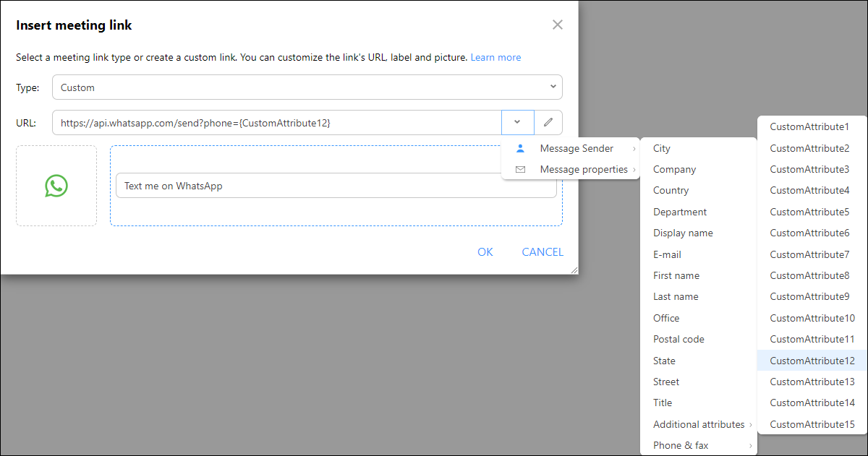Choose CustomAttribute10
The width and height of the screenshot is (868, 456).
pyautogui.click(x=812, y=318)
